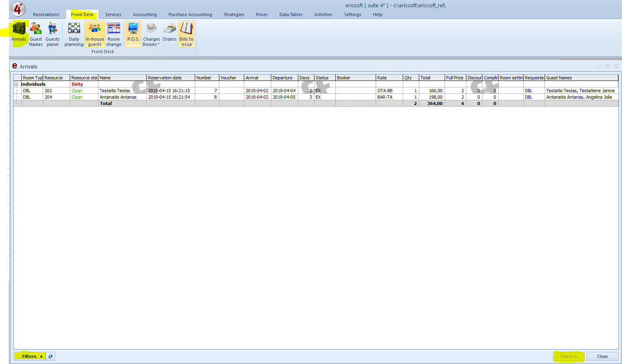Open the Accounting ribbon tab
This screenshot has height=364, width=622.
[x=145, y=14]
